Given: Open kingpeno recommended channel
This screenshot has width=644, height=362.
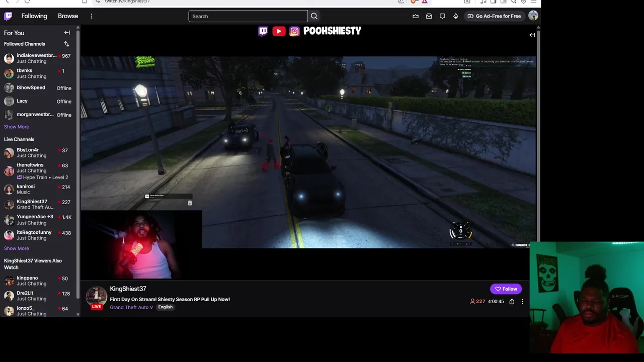Looking at the screenshot, I should pyautogui.click(x=38, y=281).
